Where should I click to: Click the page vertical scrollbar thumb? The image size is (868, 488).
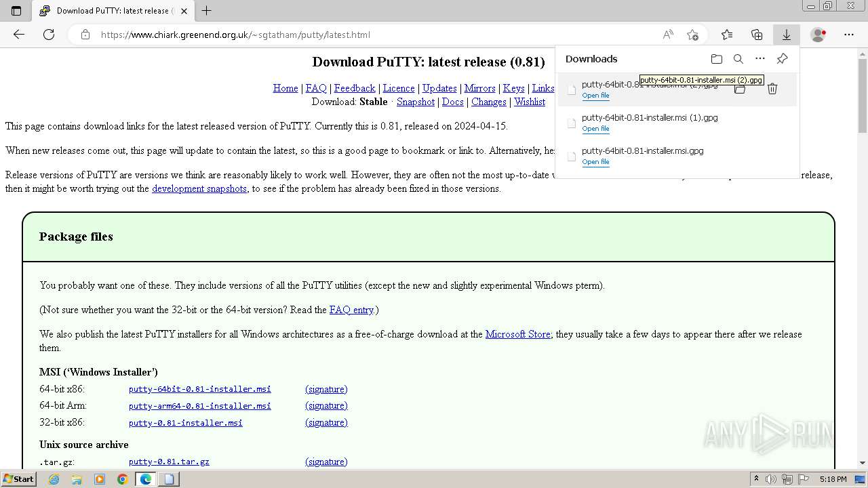tap(863, 95)
